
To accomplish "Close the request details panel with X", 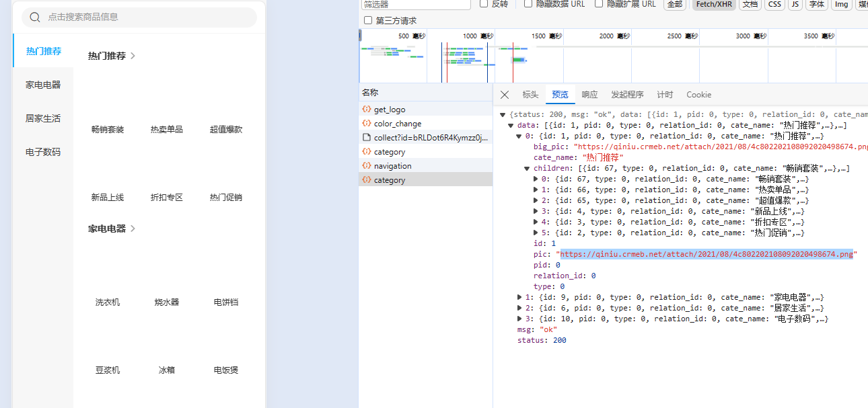I will (505, 95).
